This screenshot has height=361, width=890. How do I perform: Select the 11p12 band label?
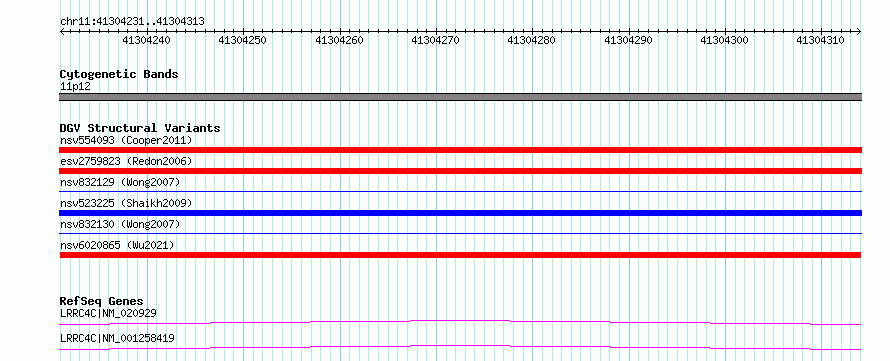pos(75,87)
